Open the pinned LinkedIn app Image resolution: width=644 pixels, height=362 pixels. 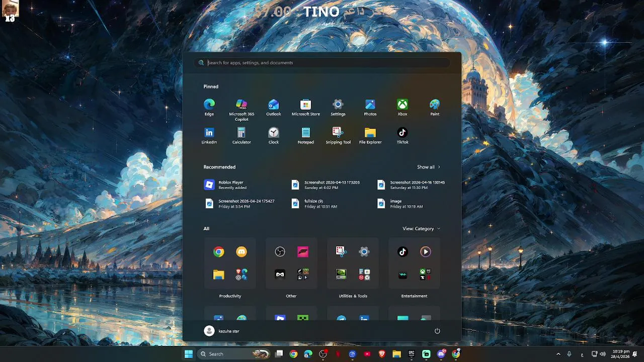click(x=209, y=136)
